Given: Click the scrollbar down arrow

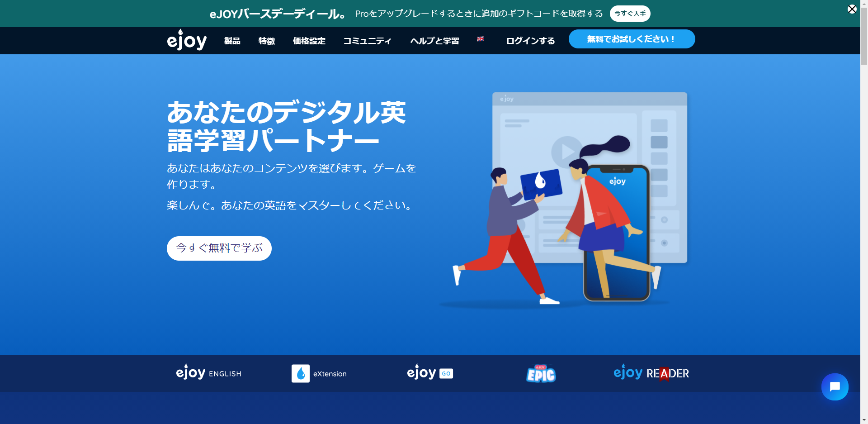Looking at the screenshot, I should [x=864, y=420].
